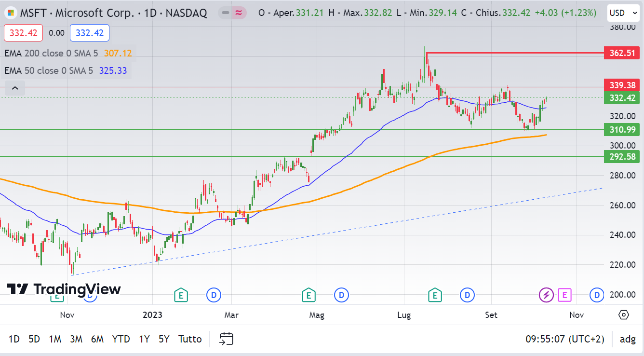Click the dividend D marker above Mar

(x=214, y=294)
